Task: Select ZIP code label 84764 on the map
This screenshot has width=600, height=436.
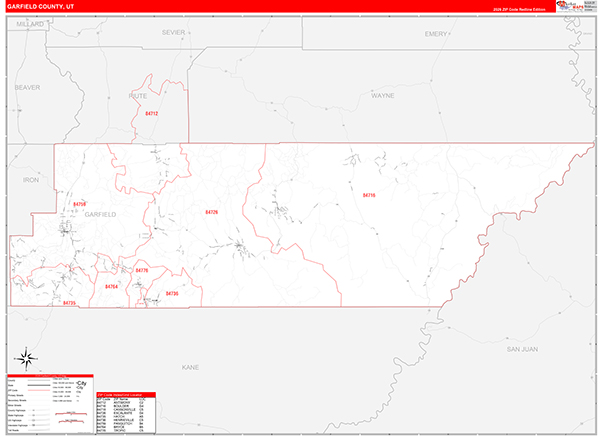Action: [111, 287]
